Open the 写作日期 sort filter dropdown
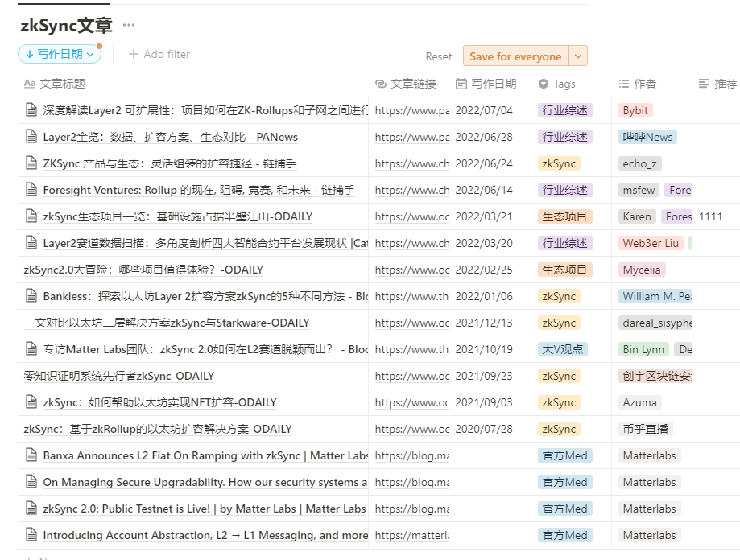 (x=60, y=54)
